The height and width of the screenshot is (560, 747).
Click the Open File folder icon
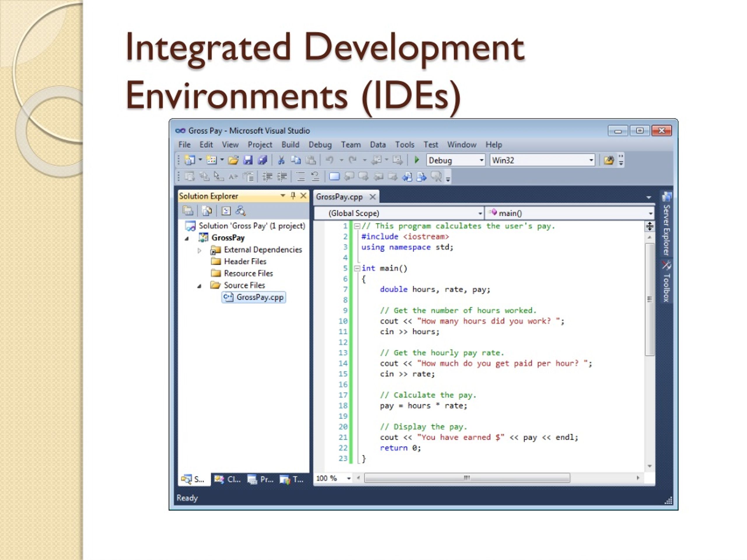click(x=233, y=160)
